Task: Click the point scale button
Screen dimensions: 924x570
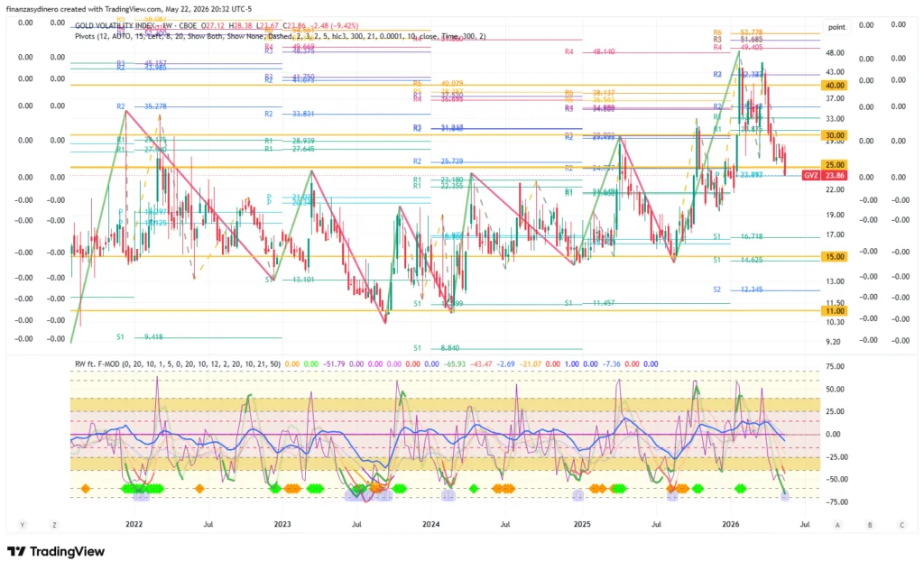Action: point(836,27)
